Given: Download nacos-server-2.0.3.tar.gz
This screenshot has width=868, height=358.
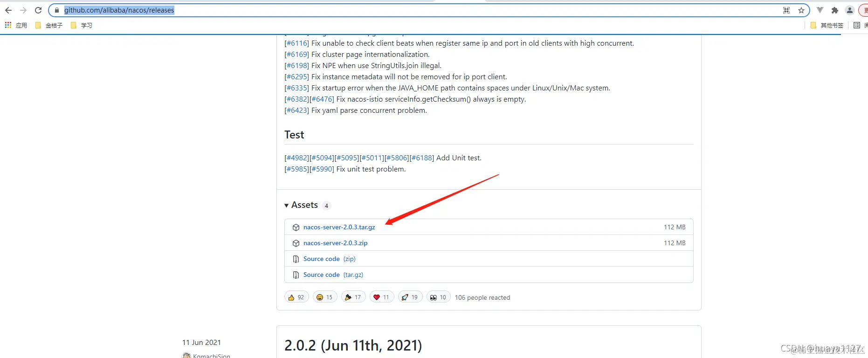Looking at the screenshot, I should tap(339, 227).
